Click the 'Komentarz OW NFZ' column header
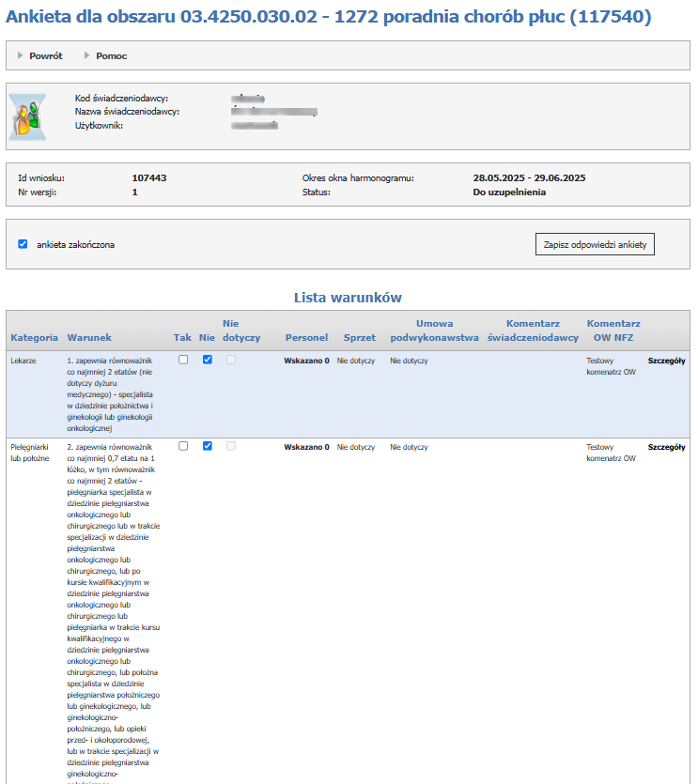The width and height of the screenshot is (698, 784). pyautogui.click(x=613, y=331)
